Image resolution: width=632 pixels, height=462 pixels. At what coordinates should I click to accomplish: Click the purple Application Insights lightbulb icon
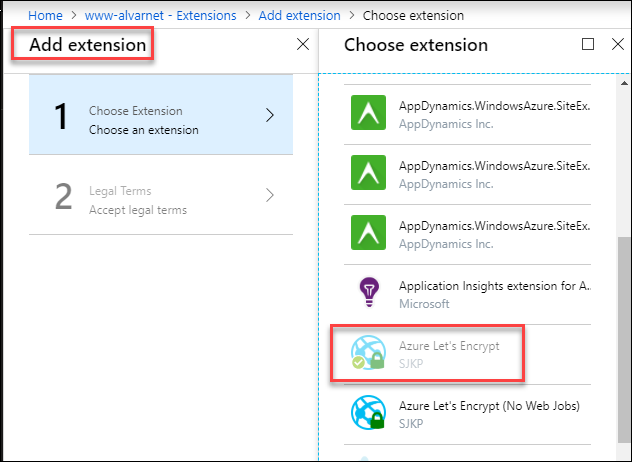pyautogui.click(x=369, y=292)
